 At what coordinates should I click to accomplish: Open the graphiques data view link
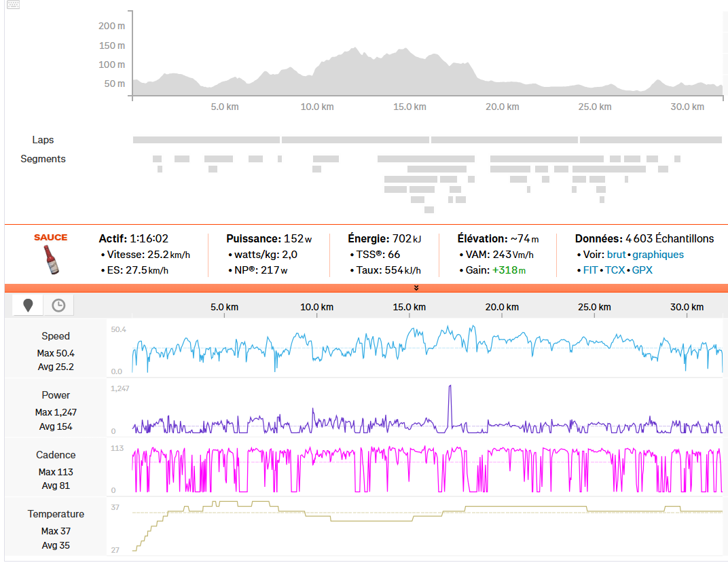[658, 255]
